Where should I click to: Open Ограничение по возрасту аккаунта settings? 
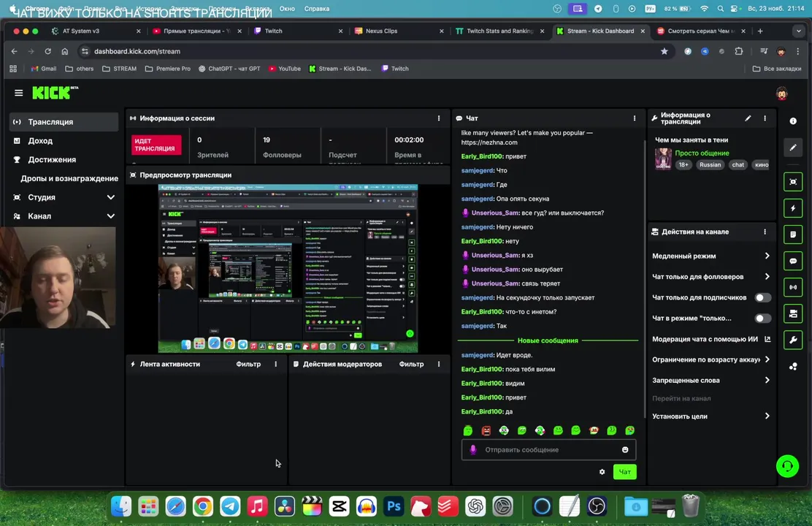[711, 359]
